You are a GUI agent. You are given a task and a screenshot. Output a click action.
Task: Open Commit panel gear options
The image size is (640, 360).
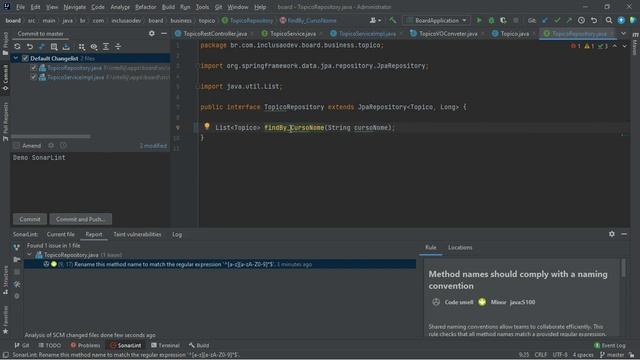click(152, 33)
